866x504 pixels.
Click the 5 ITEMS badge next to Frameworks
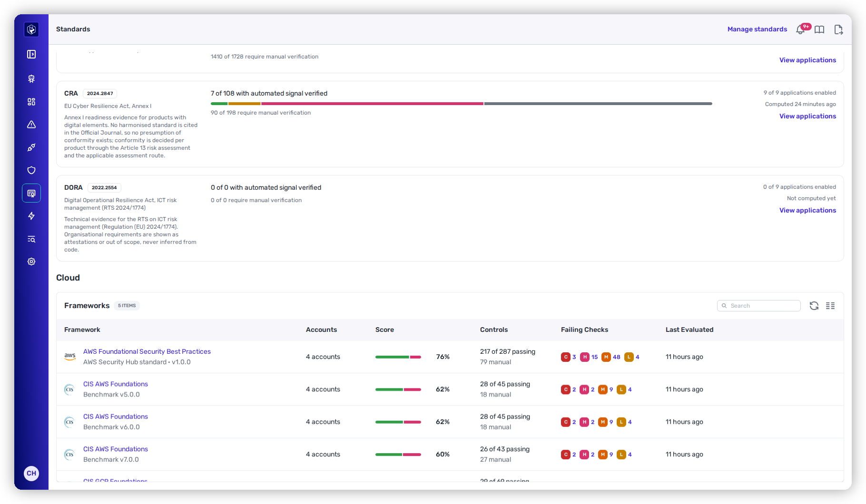pos(127,306)
